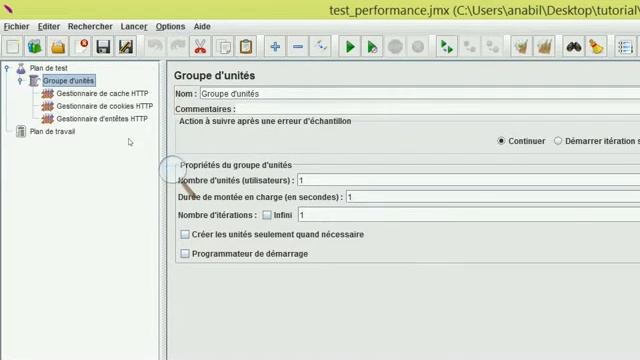Enable Créer les unités seulement quand nécessaire
This screenshot has width=640, height=360.
pyautogui.click(x=185, y=234)
